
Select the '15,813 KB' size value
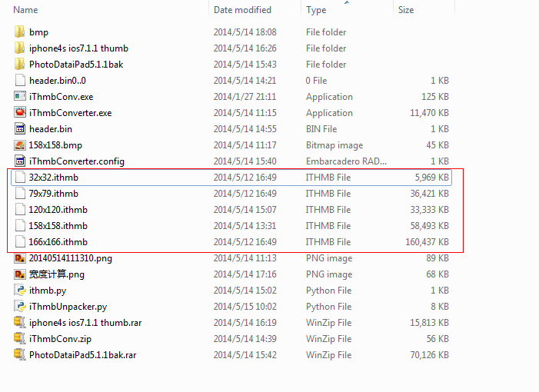[429, 323]
